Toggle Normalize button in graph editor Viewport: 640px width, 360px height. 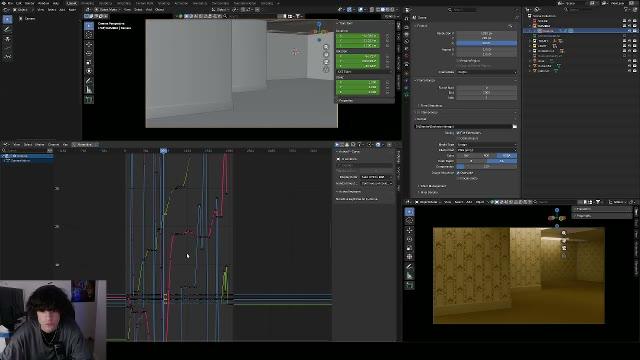tap(84, 144)
